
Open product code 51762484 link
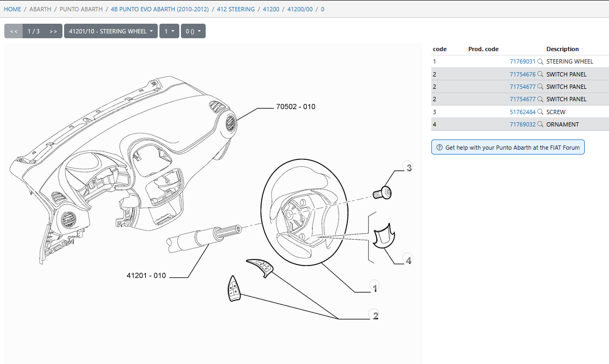522,112
